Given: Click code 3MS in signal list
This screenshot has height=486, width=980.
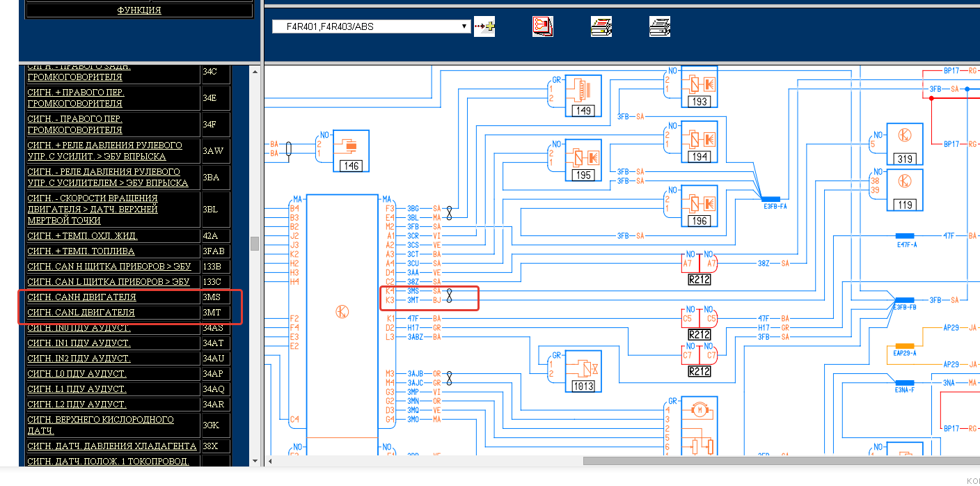Looking at the screenshot, I should [212, 297].
